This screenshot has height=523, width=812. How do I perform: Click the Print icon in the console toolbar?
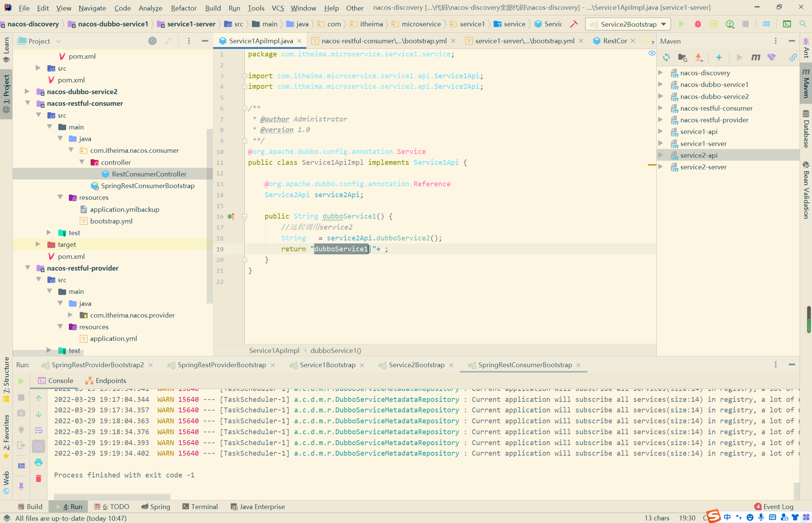coord(38,462)
